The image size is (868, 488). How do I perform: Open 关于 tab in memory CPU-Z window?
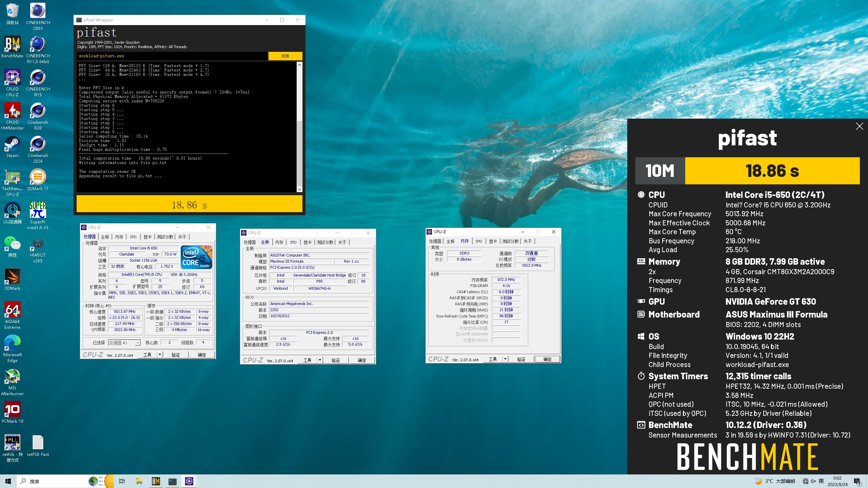coord(528,241)
